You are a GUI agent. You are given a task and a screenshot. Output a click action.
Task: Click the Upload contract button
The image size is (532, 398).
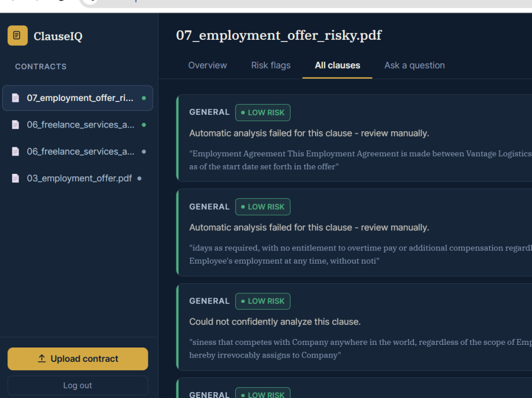[78, 359]
